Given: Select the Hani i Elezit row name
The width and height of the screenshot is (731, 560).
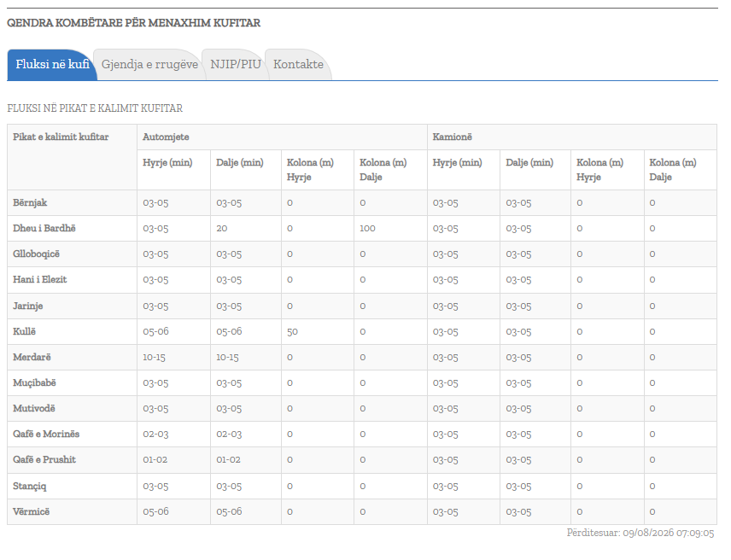Looking at the screenshot, I should pos(39,279).
